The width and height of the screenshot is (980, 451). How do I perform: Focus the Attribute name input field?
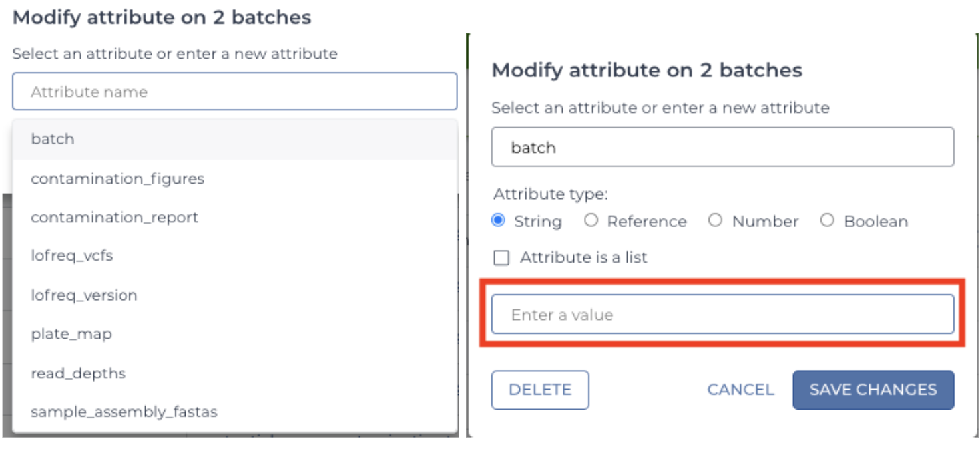[234, 91]
